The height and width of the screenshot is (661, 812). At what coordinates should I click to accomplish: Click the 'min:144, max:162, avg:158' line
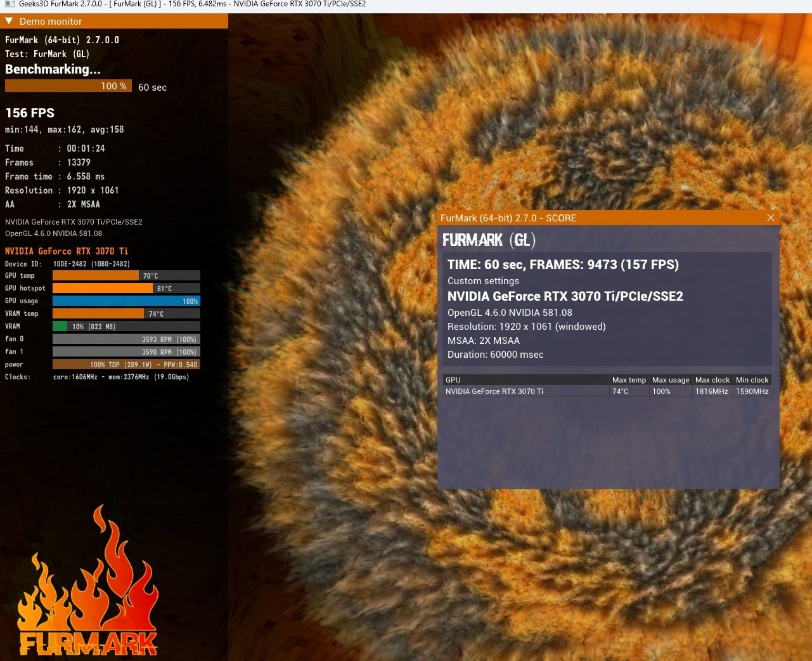click(x=65, y=129)
